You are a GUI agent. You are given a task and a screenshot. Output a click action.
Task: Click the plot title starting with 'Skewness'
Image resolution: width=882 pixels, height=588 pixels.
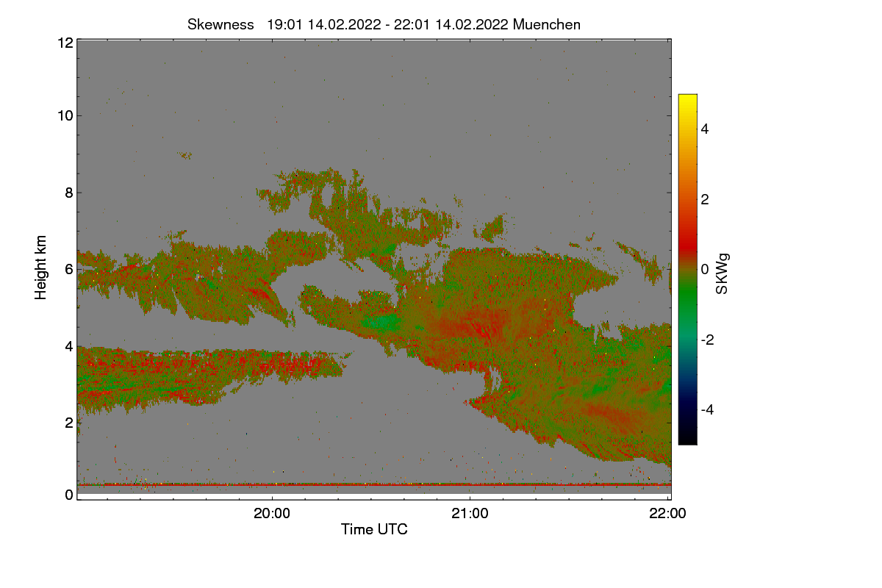(384, 24)
